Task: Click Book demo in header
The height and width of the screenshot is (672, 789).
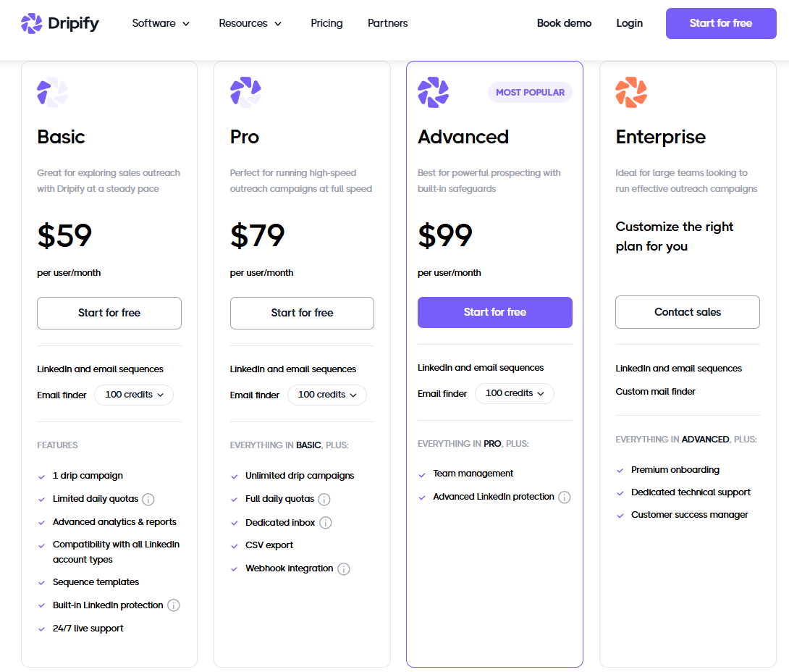Action: (564, 23)
